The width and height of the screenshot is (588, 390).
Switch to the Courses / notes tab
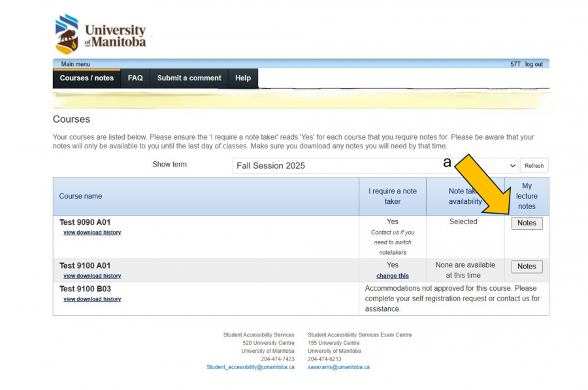pos(86,78)
